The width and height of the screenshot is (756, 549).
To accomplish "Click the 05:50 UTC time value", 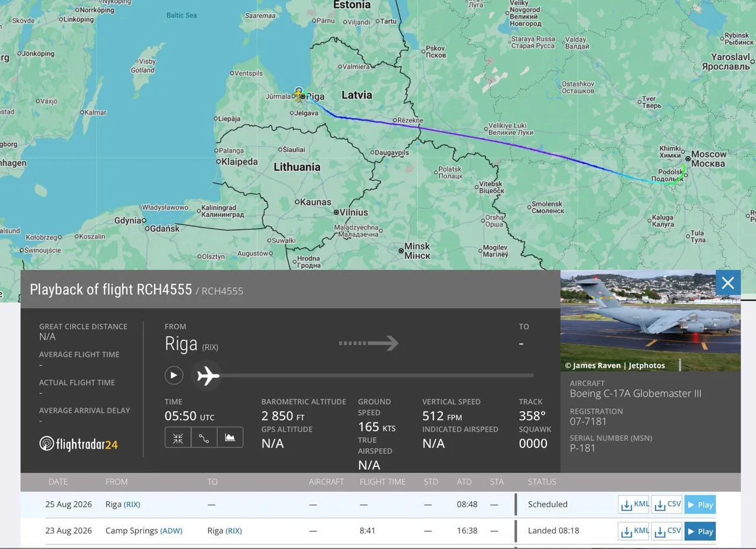I will tap(190, 416).
